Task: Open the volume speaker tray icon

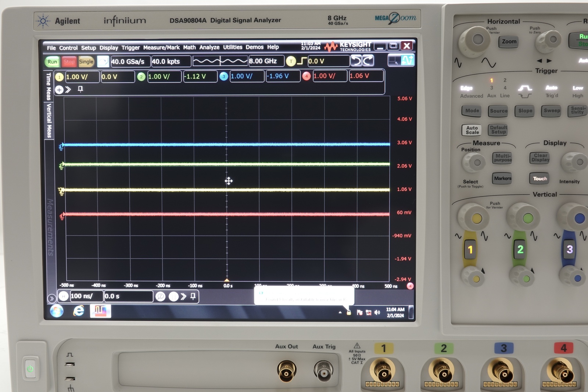Action: 377,313
